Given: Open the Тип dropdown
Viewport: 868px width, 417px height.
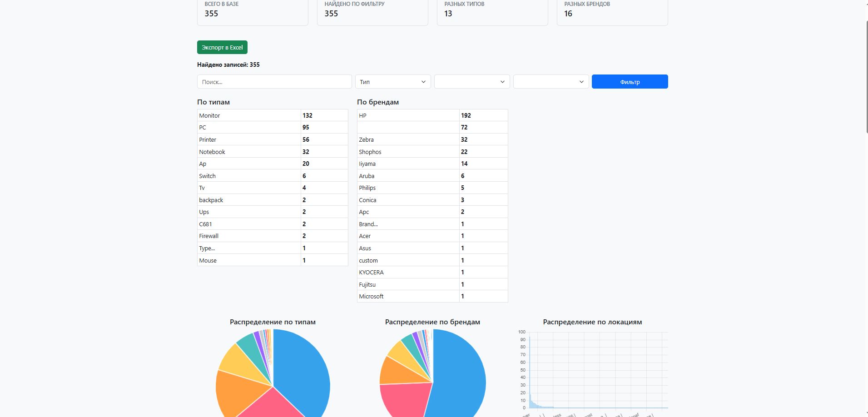Looking at the screenshot, I should pyautogui.click(x=393, y=82).
